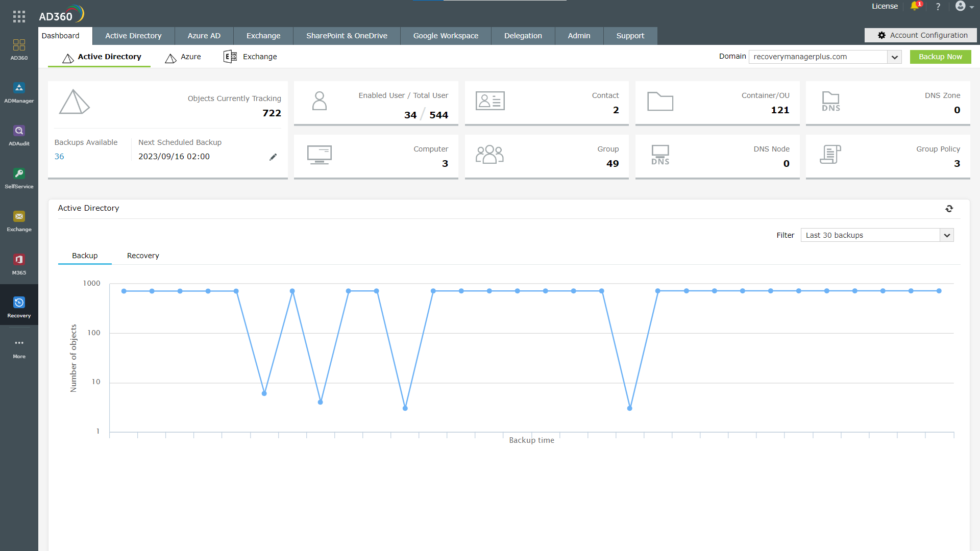Switch to the Recovery chart tab
Image resolution: width=980 pixels, height=551 pixels.
143,256
